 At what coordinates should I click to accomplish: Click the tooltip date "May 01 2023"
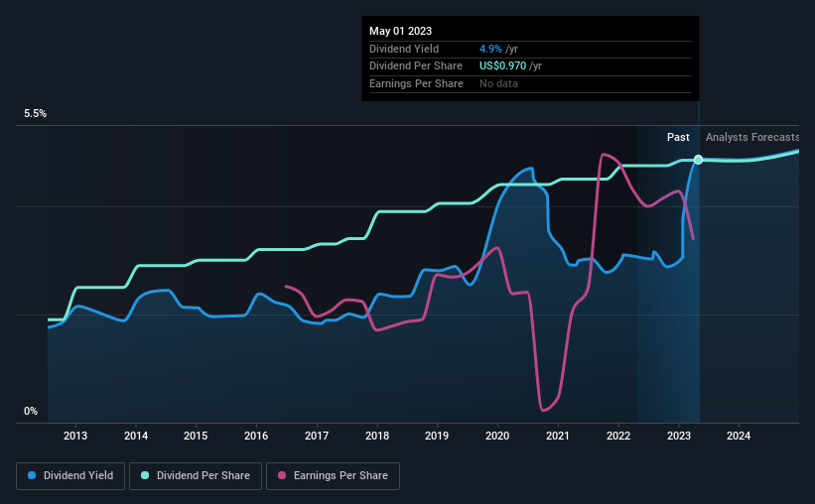tap(400, 32)
